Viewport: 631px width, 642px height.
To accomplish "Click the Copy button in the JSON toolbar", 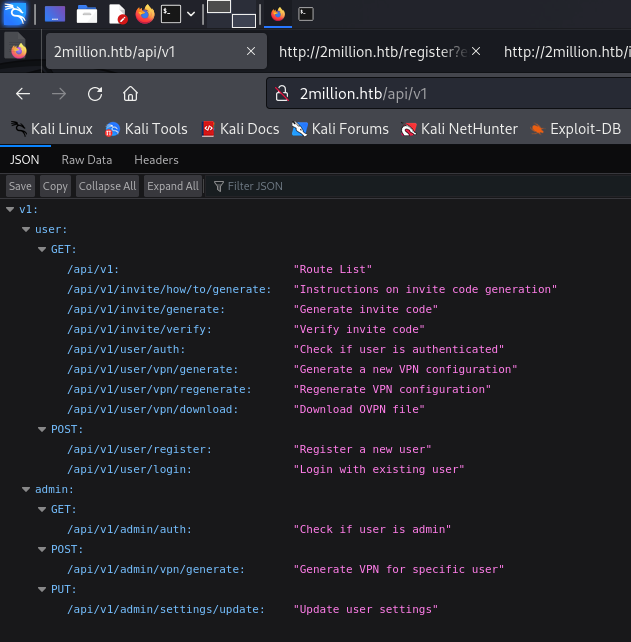I will [x=55, y=186].
